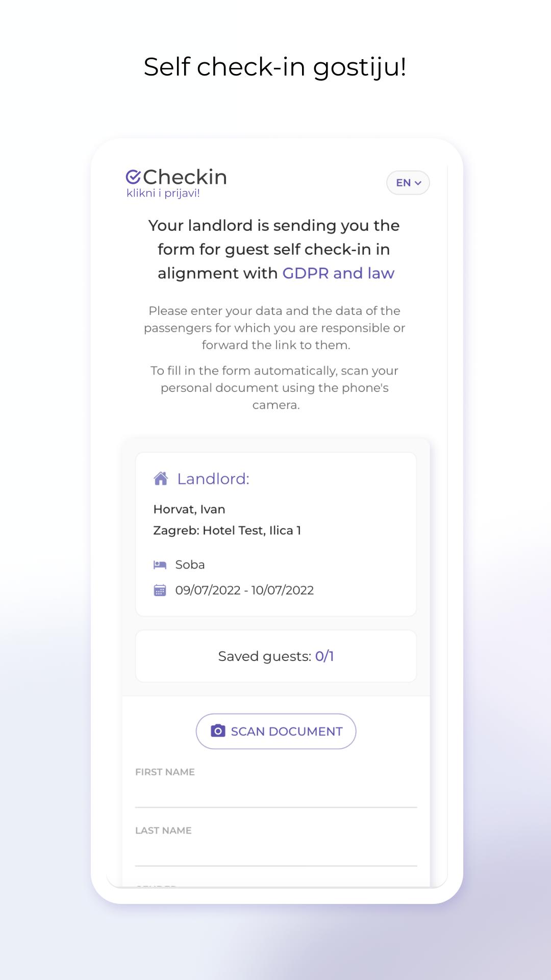Click the Checkin checkmark logo icon
The image size is (551, 980).
(x=133, y=177)
